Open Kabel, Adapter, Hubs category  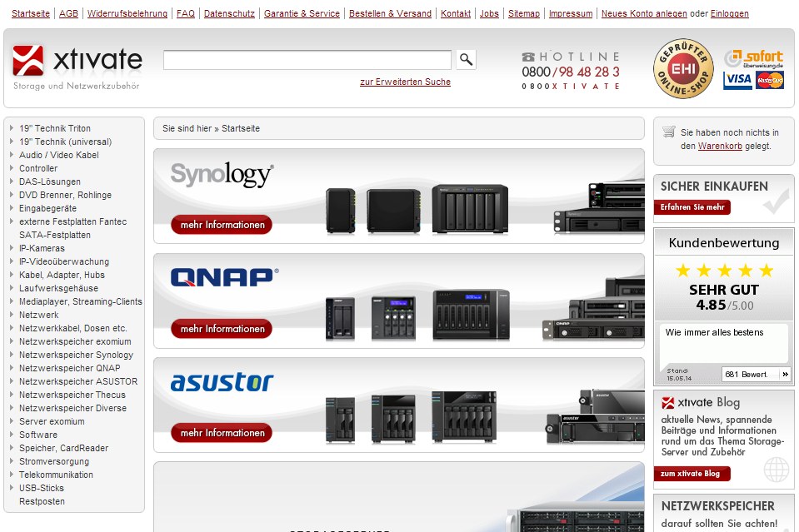(62, 275)
